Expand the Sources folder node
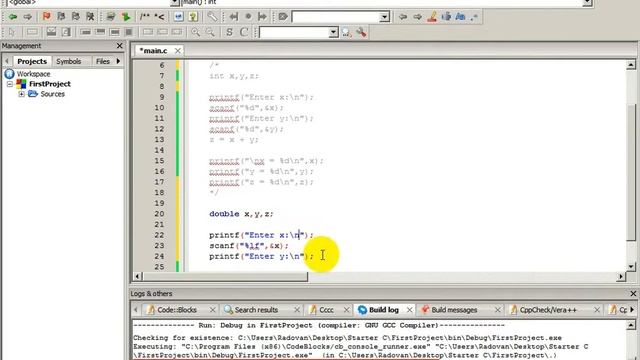Image resolution: width=640 pixels, height=360 pixels. coord(21,94)
